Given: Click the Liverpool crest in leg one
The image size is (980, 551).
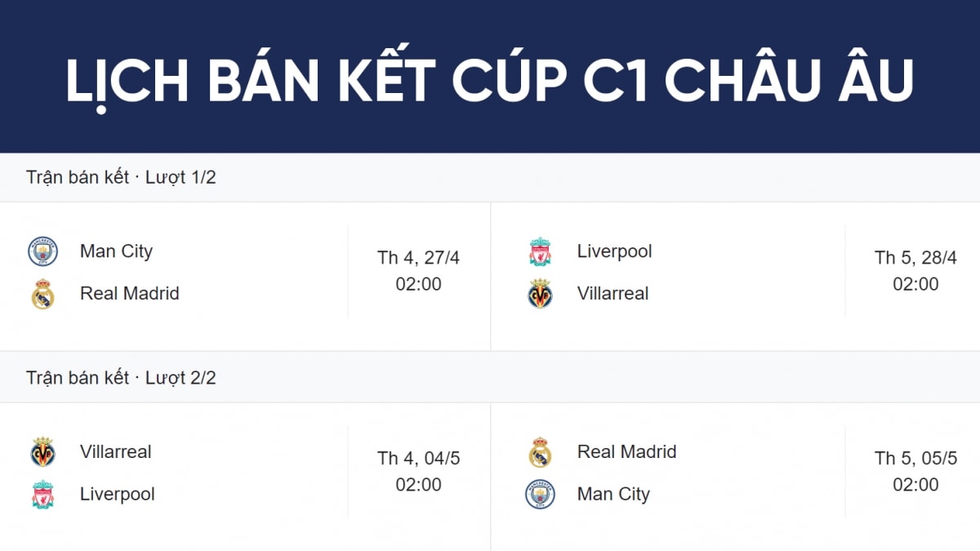Looking at the screenshot, I should [x=540, y=252].
